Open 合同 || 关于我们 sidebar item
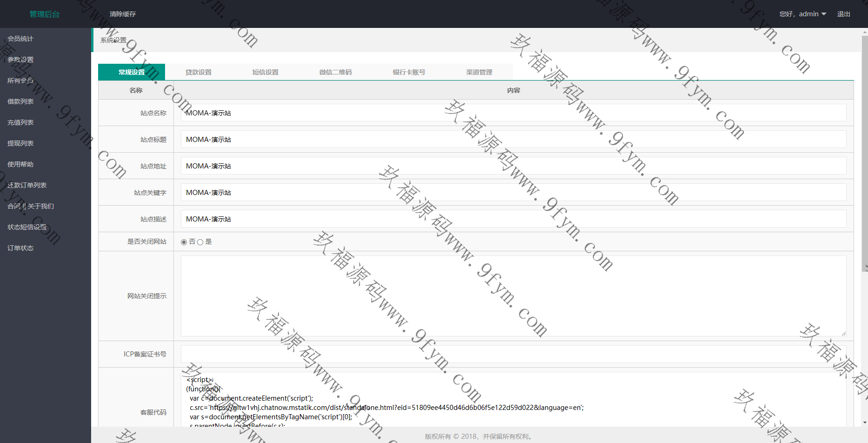The height and width of the screenshot is (443, 868). pos(31,206)
